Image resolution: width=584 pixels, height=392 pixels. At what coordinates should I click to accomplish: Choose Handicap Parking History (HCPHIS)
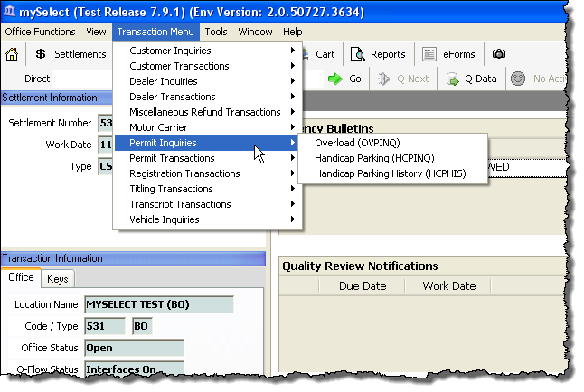coord(390,173)
